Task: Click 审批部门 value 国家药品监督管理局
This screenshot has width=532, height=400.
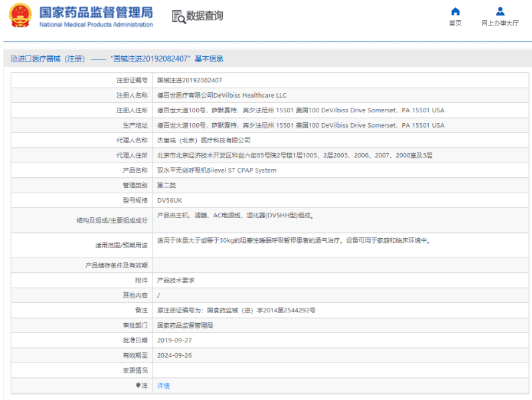Action: pos(185,325)
